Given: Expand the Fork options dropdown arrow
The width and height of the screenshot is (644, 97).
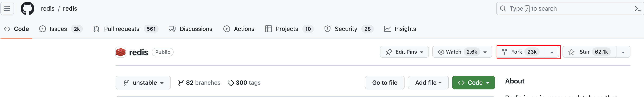Looking at the screenshot, I should 552,52.
